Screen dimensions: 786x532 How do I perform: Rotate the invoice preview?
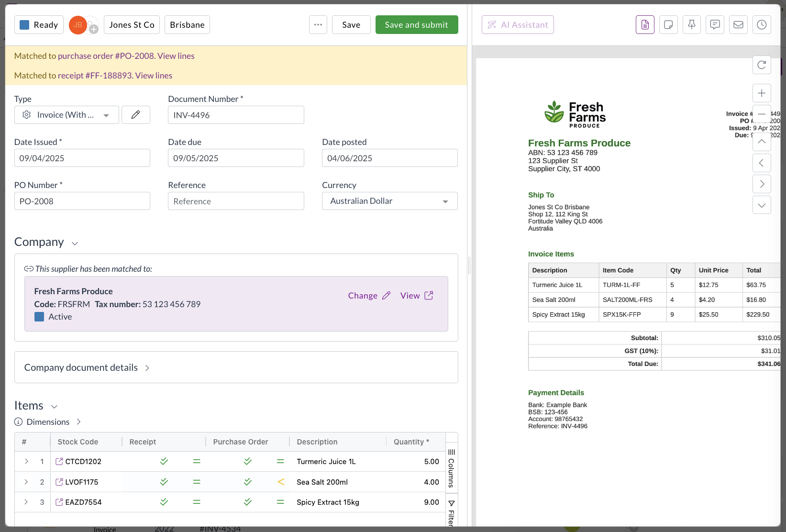click(x=762, y=65)
